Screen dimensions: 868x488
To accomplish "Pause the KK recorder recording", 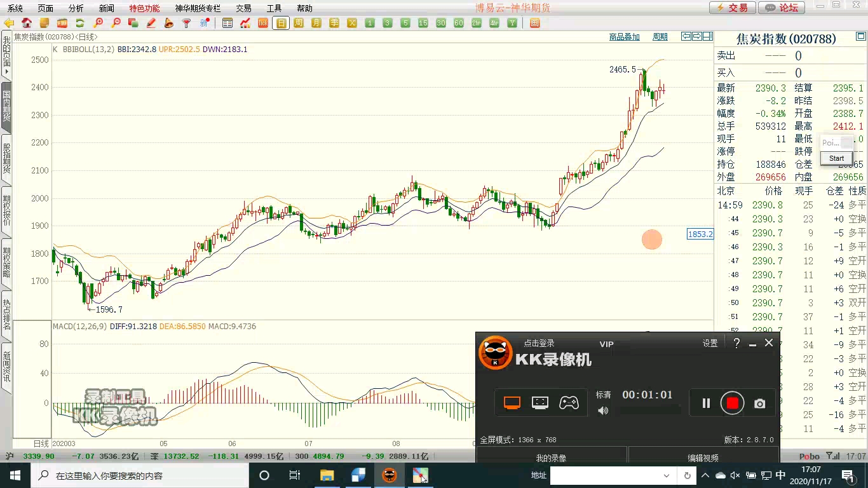I will pyautogui.click(x=706, y=403).
